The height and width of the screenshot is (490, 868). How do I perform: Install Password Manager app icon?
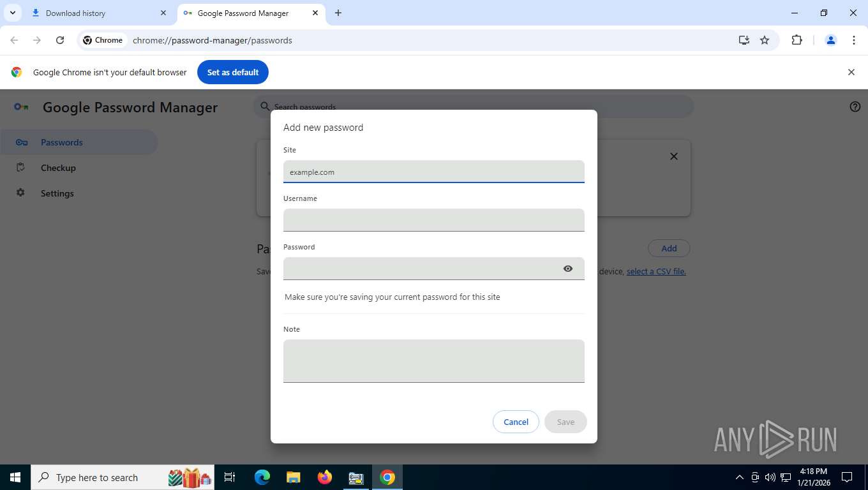pos(744,40)
